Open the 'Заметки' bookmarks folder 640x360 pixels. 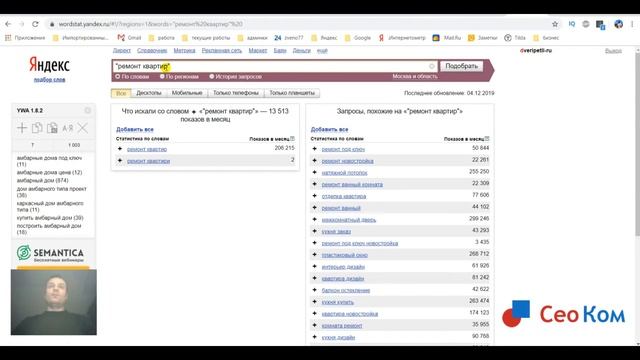pos(483,38)
